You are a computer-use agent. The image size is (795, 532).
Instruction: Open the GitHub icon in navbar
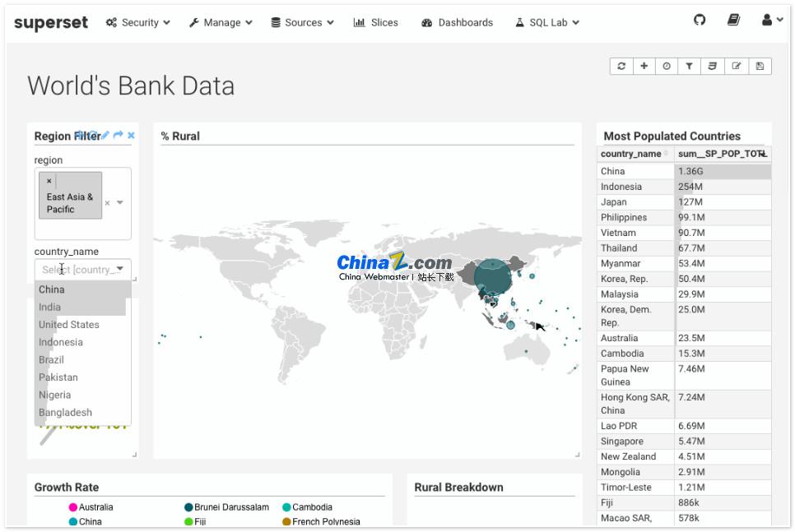click(700, 21)
